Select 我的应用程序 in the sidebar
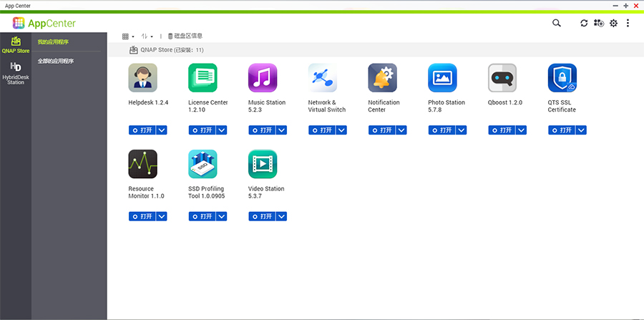The image size is (644, 320). 54,42
